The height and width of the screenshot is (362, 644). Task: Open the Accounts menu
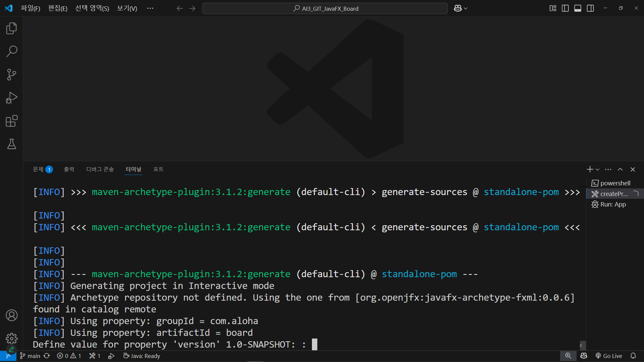[x=11, y=315]
